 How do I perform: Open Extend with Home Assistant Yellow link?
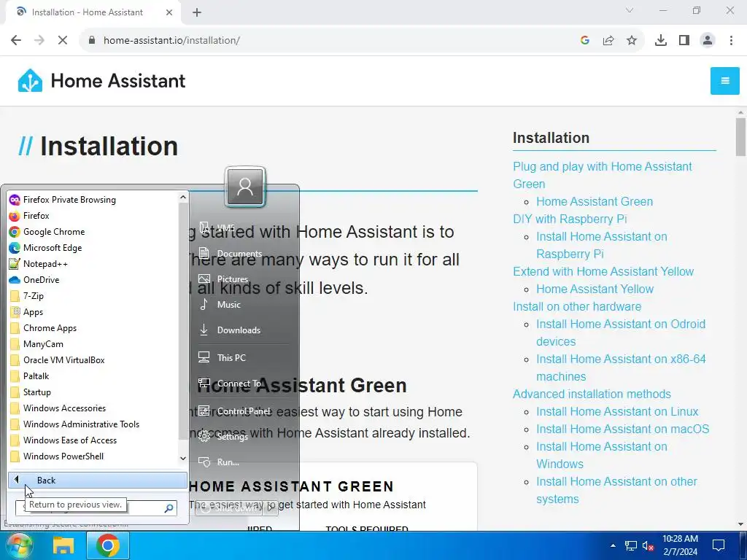pyautogui.click(x=603, y=271)
